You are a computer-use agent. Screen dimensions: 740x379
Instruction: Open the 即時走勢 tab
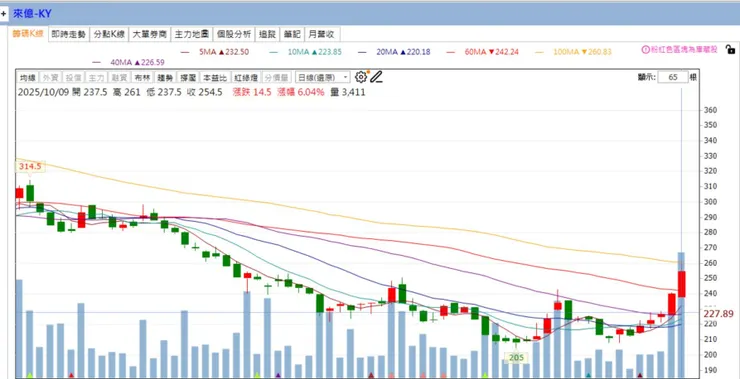pos(69,34)
